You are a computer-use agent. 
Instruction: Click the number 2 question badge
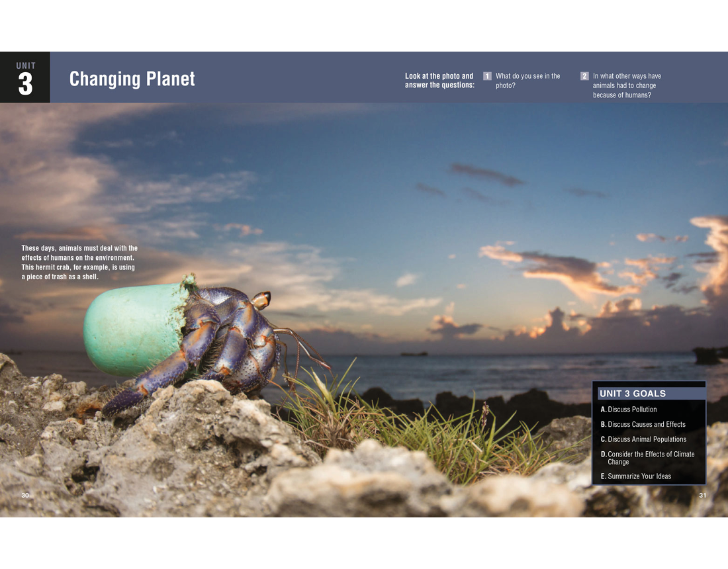584,76
